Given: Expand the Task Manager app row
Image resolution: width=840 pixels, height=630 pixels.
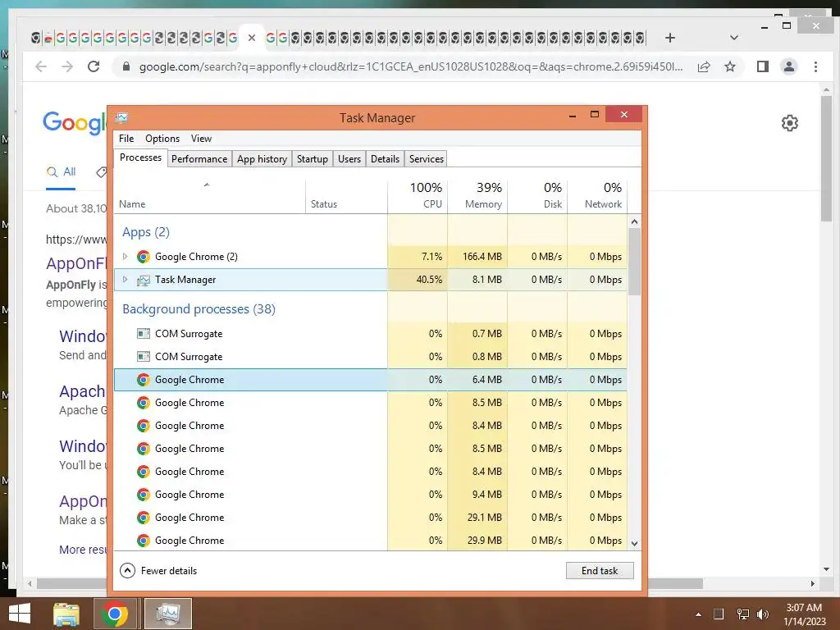Looking at the screenshot, I should coord(125,280).
